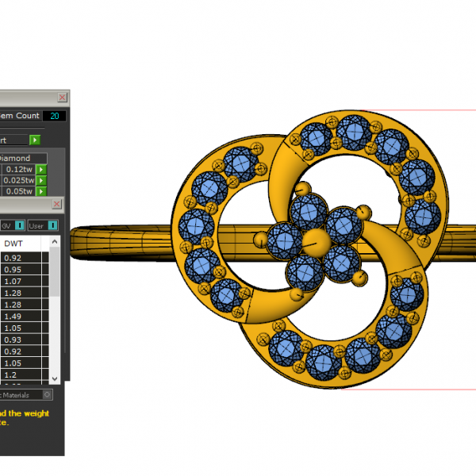Select the 1.07 DWT row
This screenshot has width=476, height=476.
pos(13,282)
